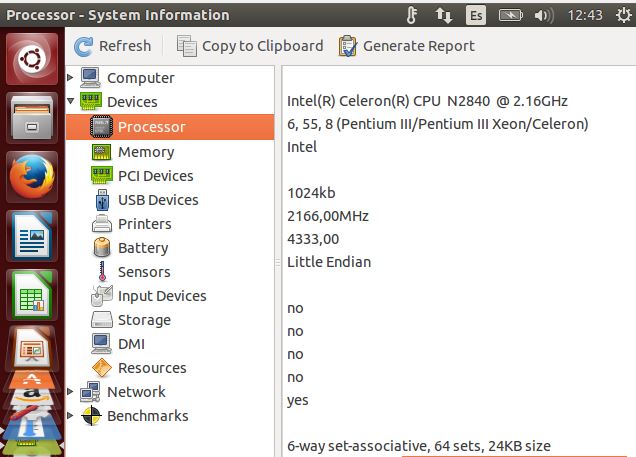The width and height of the screenshot is (636, 457).
Task: Click the Refresh toolbar icon
Action: point(84,46)
